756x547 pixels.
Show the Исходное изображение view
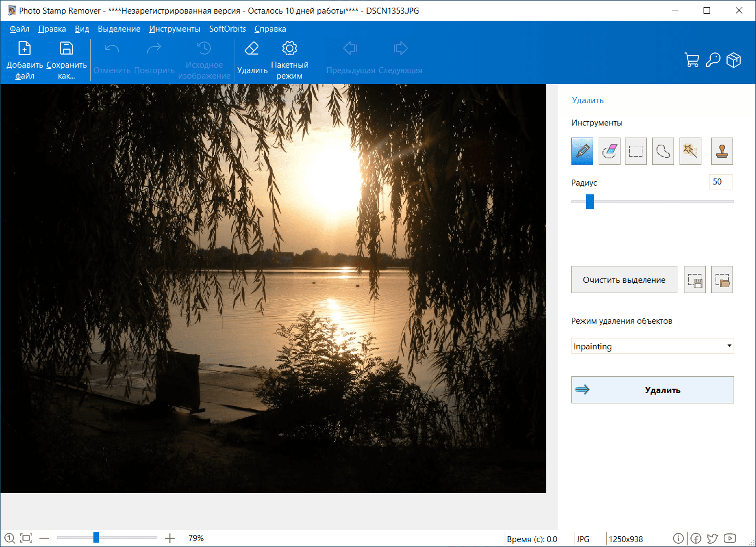coord(204,60)
